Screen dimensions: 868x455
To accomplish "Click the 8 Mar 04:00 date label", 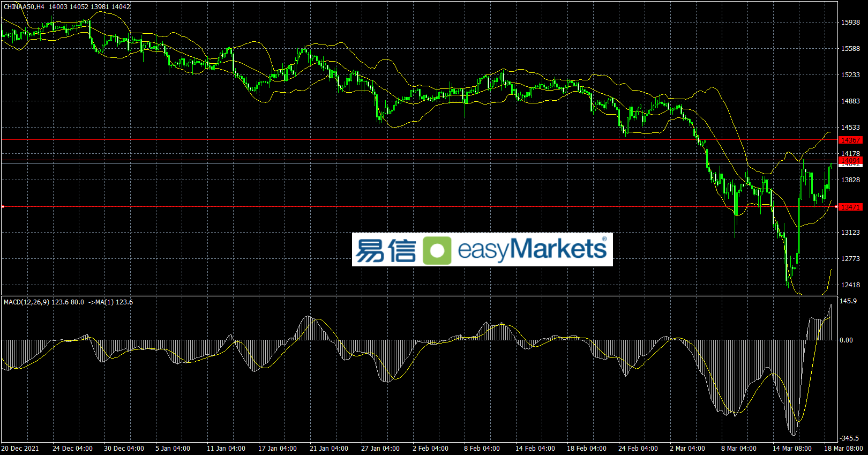I will [739, 449].
